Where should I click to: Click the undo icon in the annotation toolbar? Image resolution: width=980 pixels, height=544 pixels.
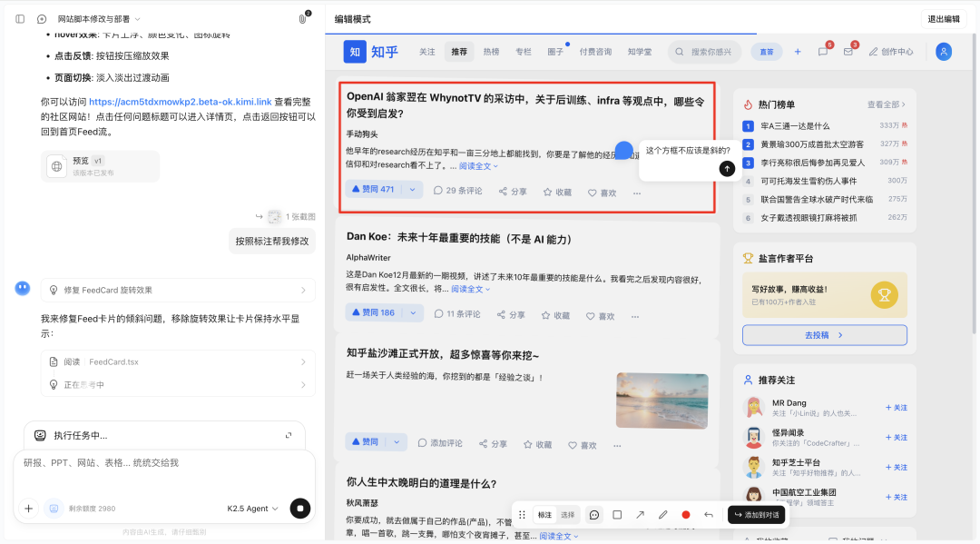pyautogui.click(x=709, y=514)
